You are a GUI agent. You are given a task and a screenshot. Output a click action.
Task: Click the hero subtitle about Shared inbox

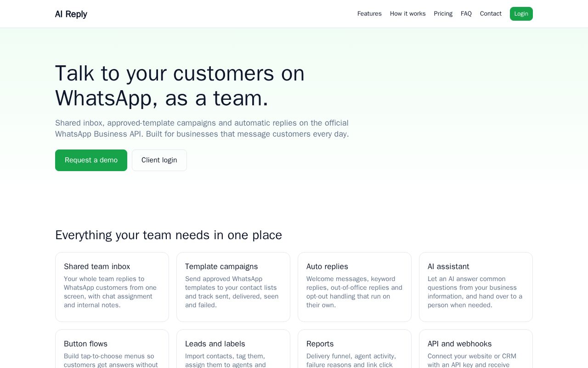coord(202,129)
